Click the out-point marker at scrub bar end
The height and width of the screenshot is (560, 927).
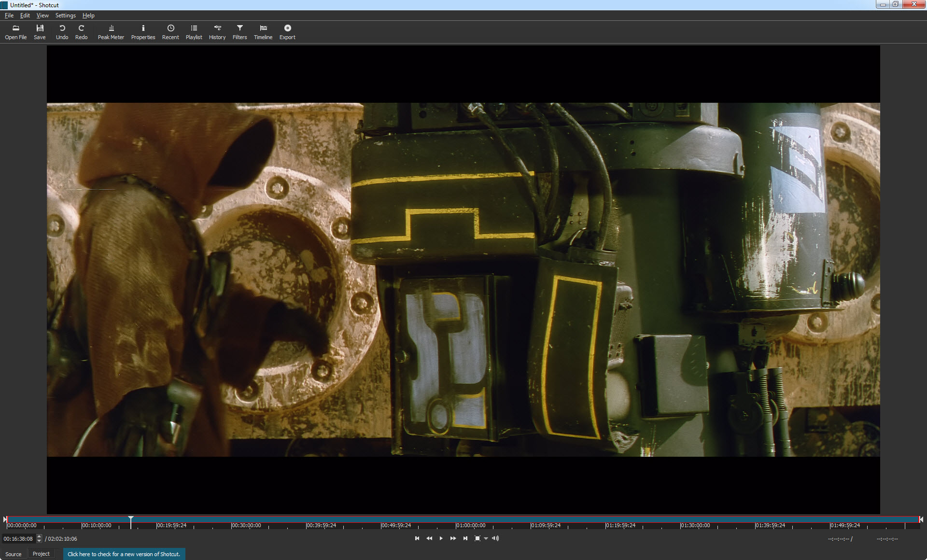pyautogui.click(x=921, y=519)
